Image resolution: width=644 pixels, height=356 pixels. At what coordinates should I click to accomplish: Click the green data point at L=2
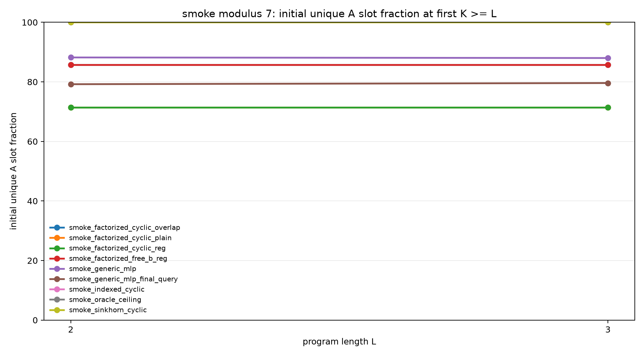click(x=71, y=107)
